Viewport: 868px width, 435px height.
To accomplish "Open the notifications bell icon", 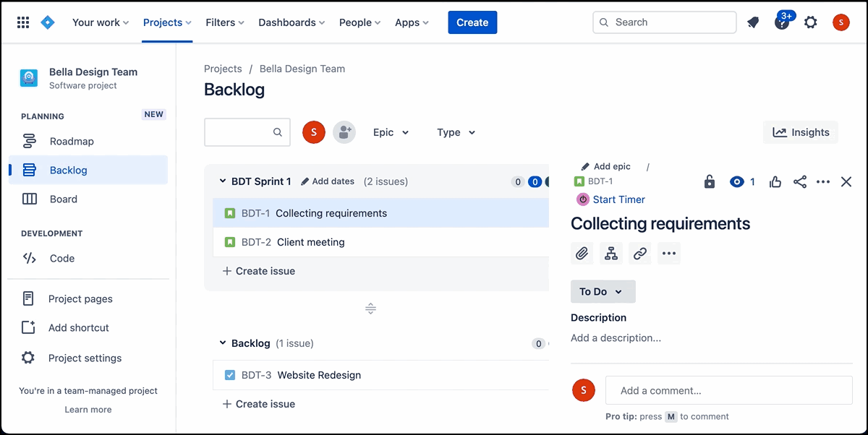I will point(753,22).
